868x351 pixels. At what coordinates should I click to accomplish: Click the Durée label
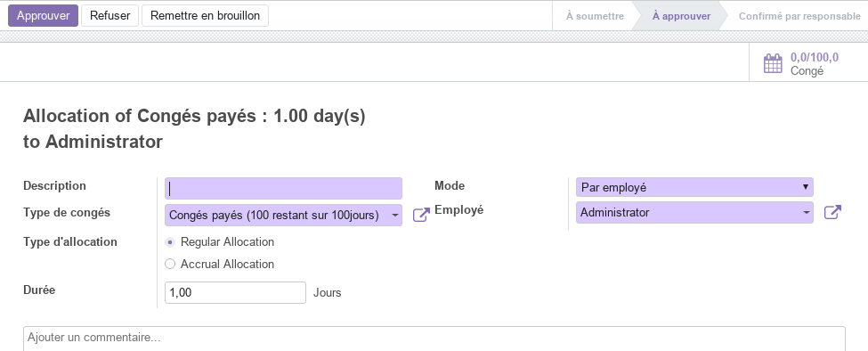[39, 290]
